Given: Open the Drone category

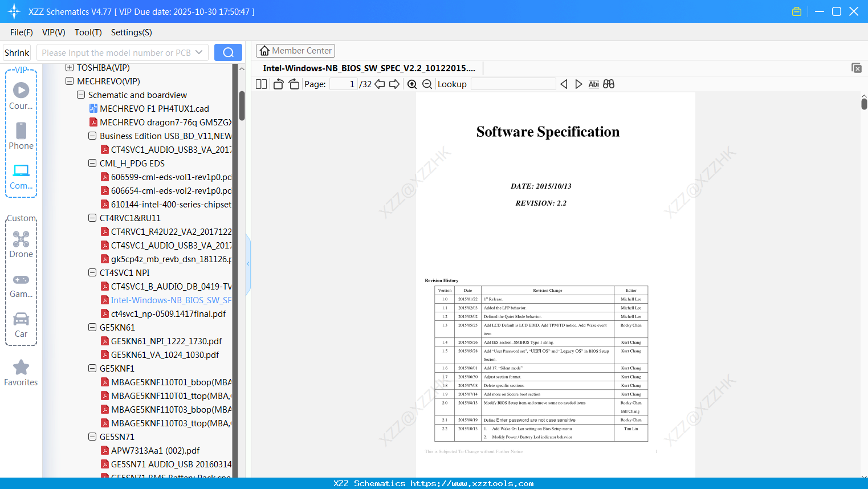Looking at the screenshot, I should 21,244.
